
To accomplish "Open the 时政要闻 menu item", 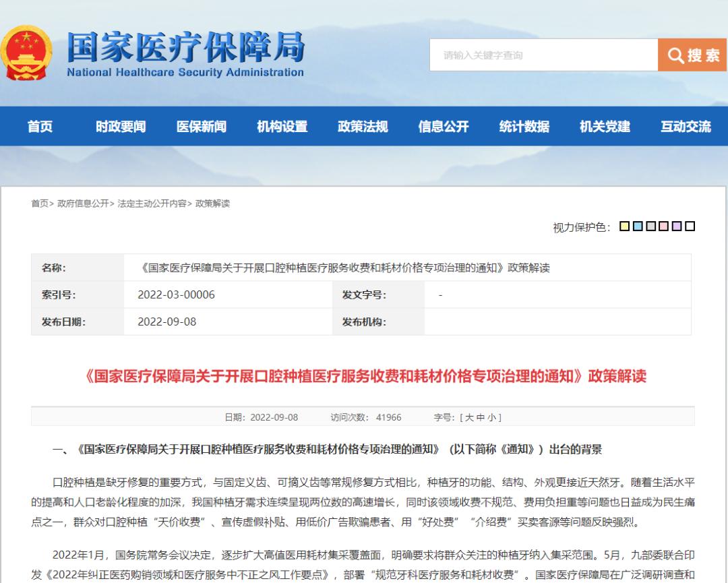I will (122, 126).
